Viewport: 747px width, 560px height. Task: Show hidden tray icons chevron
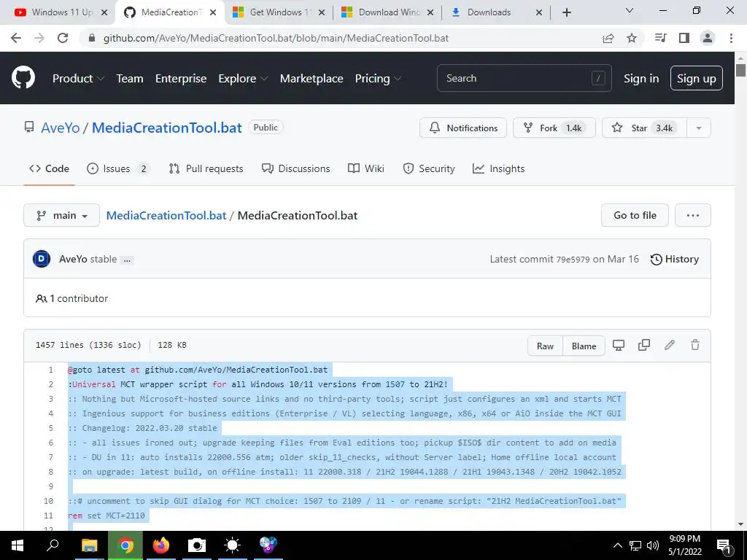pyautogui.click(x=617, y=545)
